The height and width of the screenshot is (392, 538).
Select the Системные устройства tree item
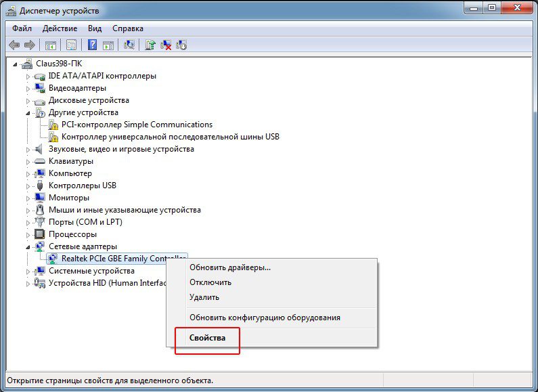91,271
